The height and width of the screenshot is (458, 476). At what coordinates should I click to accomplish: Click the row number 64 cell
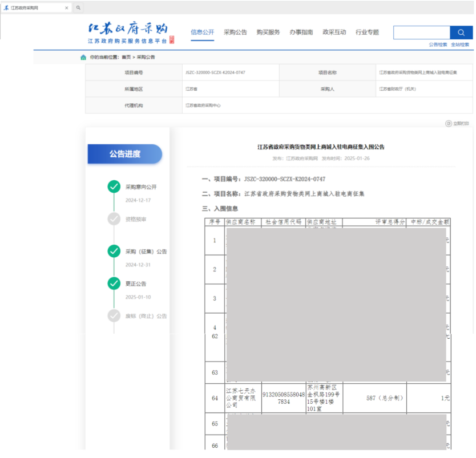tap(215, 398)
